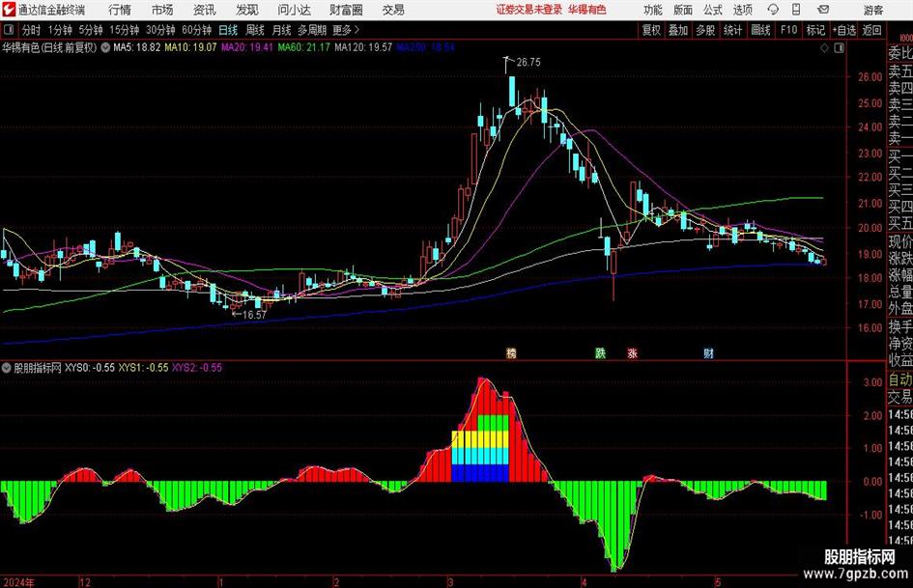
Task: Click the 16.57 low price label
Action: pyautogui.click(x=254, y=315)
